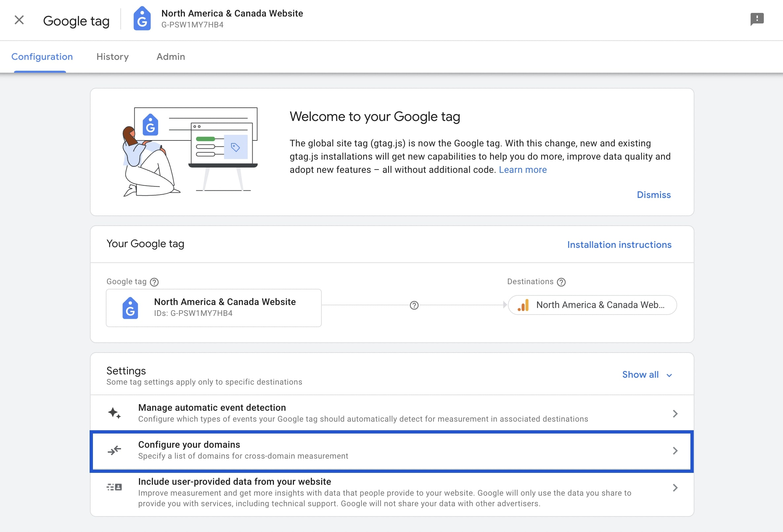
Task: Switch to the Configuration tab
Action: (x=42, y=57)
